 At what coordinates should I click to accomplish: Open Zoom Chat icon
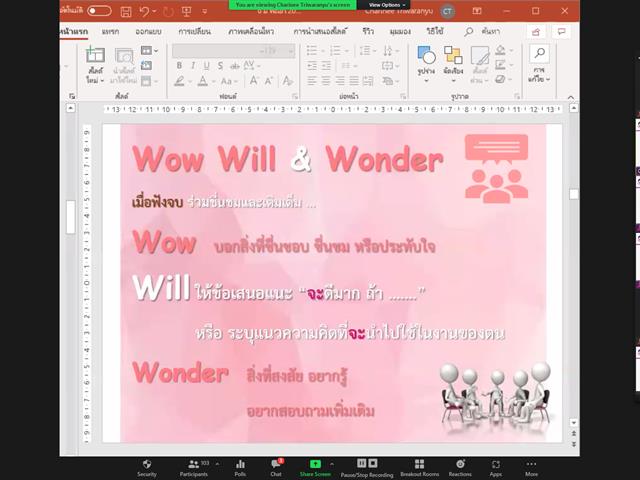[x=276, y=467]
